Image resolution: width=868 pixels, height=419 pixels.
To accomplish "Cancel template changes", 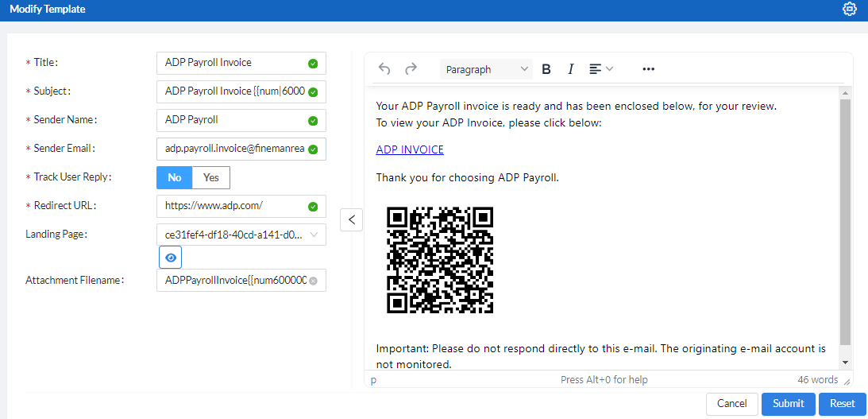I will [x=732, y=403].
